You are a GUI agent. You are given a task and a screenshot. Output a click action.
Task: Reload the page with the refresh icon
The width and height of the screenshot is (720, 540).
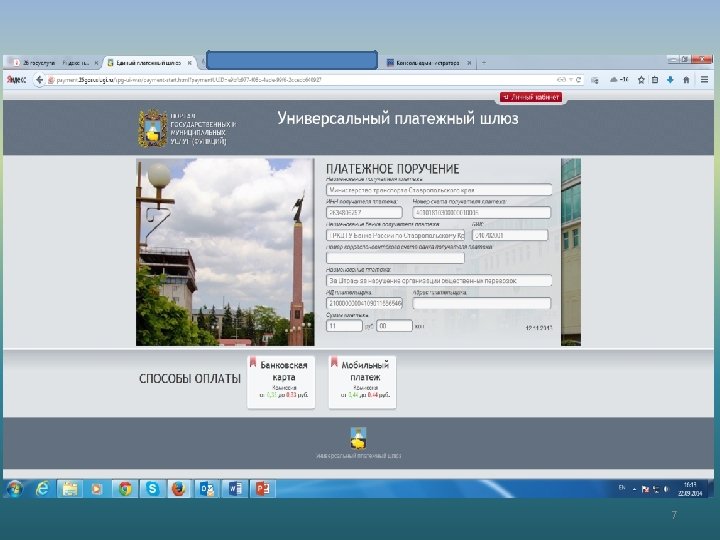(579, 80)
